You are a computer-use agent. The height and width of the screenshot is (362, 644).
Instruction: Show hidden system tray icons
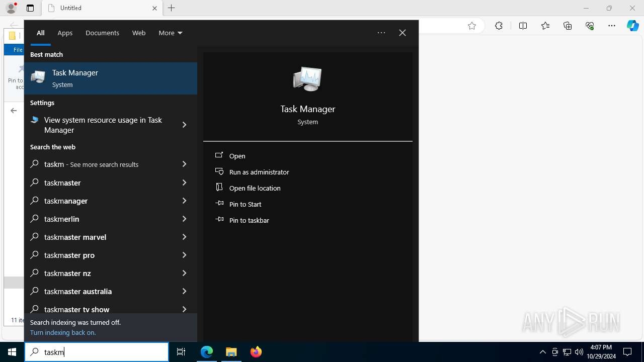point(542,352)
